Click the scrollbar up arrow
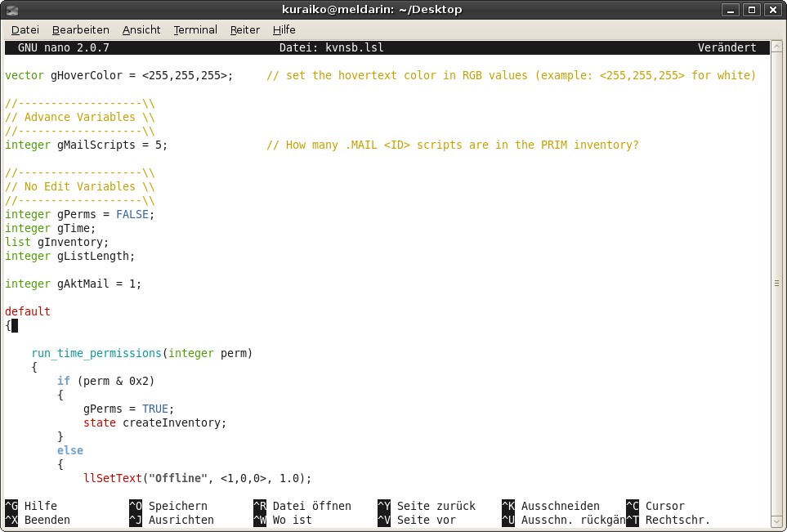Screen dimensions: 787x532 coord(776,47)
